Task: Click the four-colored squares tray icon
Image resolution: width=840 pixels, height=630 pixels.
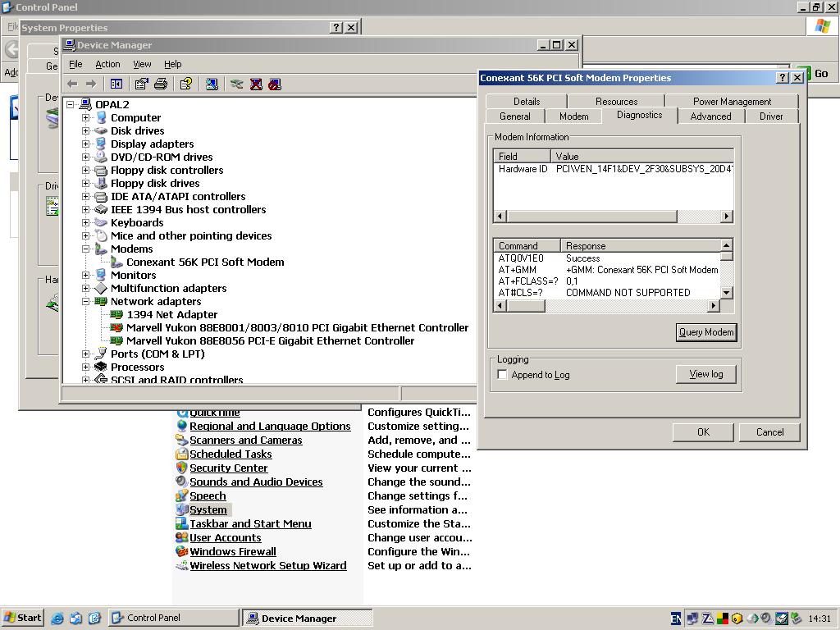Action: [x=723, y=619]
